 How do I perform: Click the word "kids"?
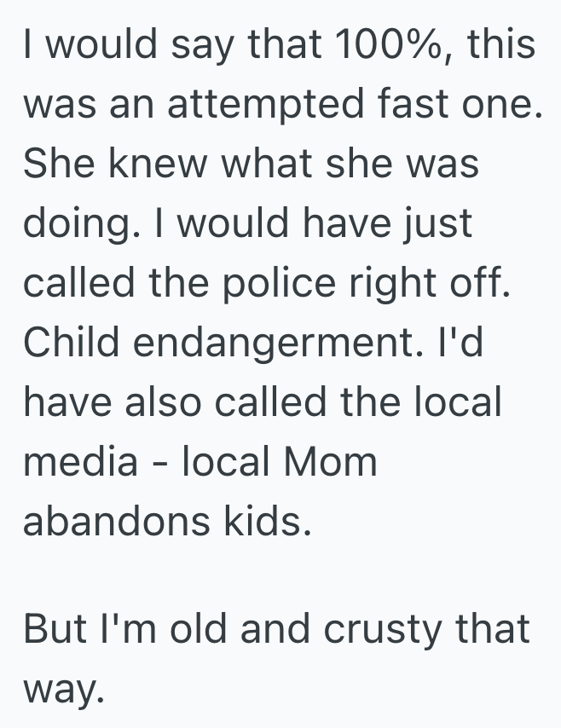[275, 521]
